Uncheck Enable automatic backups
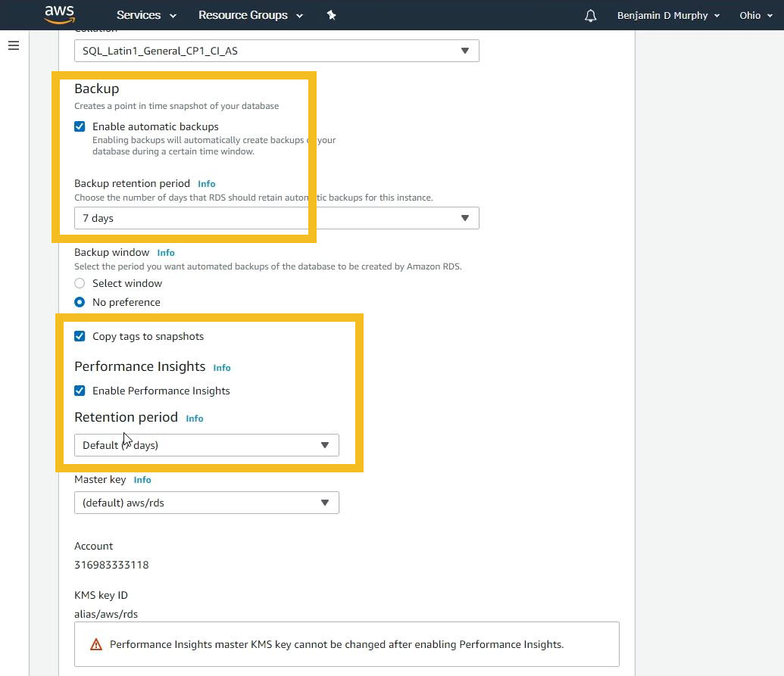This screenshot has height=676, width=784. click(80, 126)
